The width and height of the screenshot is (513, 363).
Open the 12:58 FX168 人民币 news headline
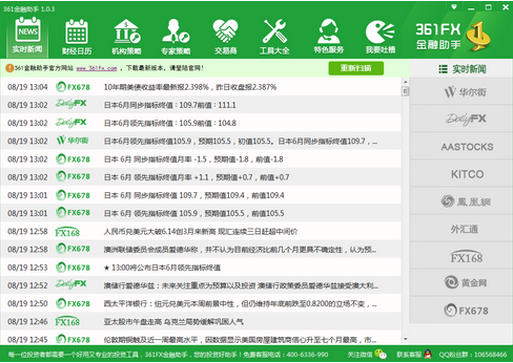[x=201, y=231]
